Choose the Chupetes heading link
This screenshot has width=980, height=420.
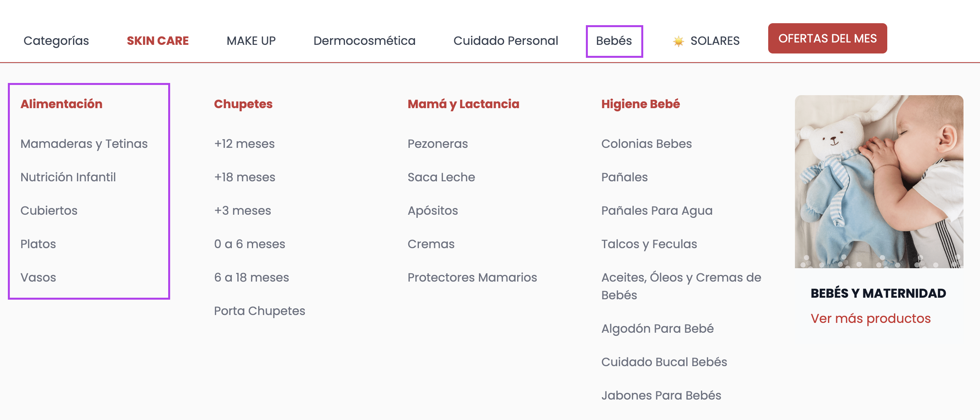243,104
